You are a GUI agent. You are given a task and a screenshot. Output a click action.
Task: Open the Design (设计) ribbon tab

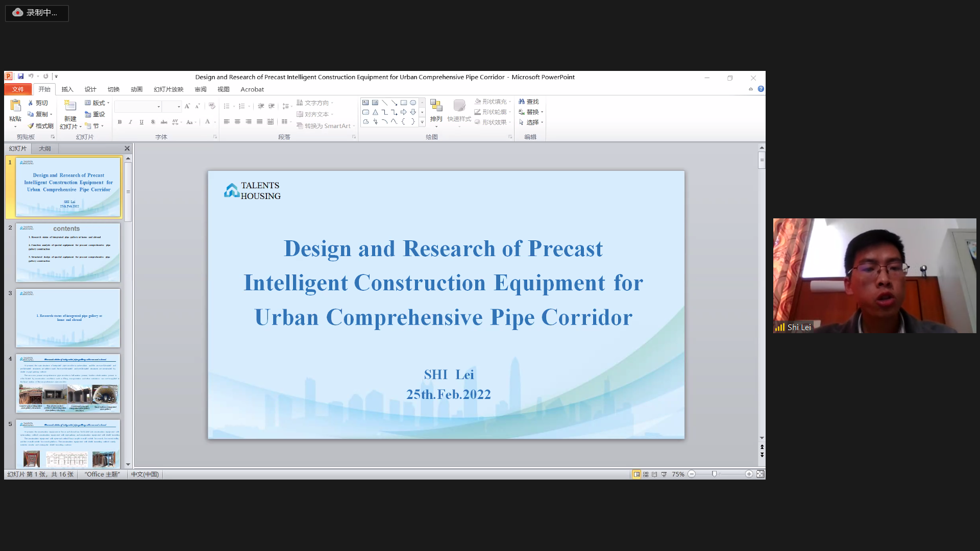(x=90, y=89)
